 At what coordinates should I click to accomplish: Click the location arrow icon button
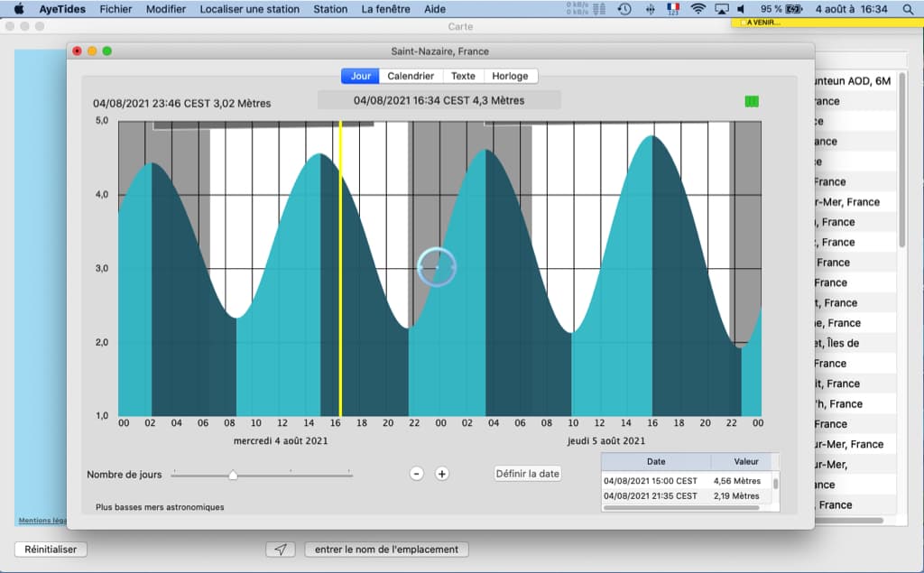tap(281, 550)
